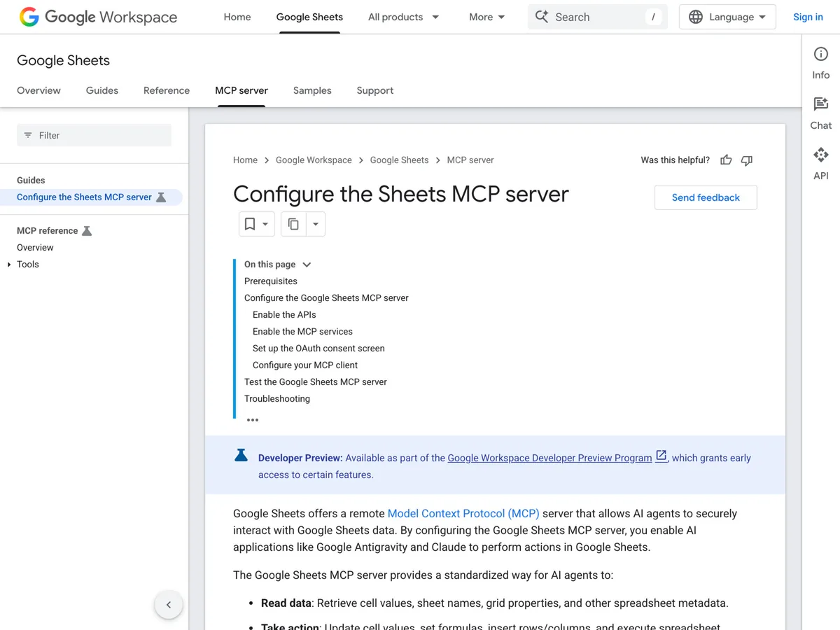Jump to Enable the MCP services section

pyautogui.click(x=302, y=332)
